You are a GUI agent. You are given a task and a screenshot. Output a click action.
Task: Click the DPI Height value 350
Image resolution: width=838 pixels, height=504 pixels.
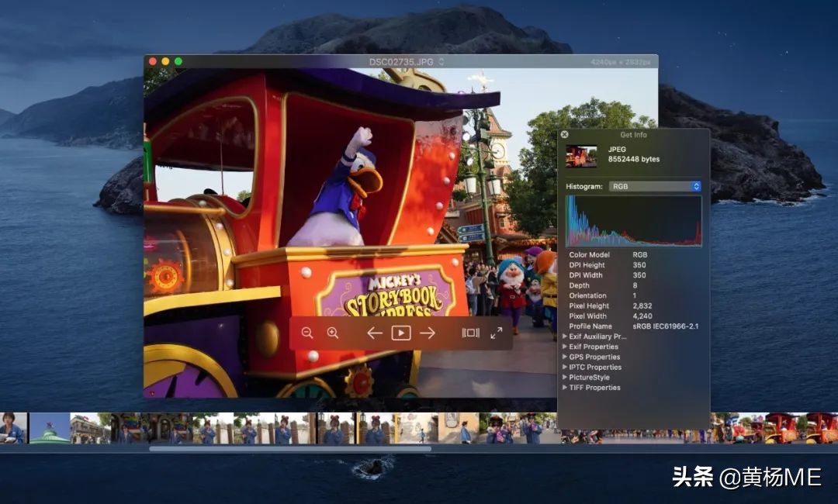[x=639, y=265]
